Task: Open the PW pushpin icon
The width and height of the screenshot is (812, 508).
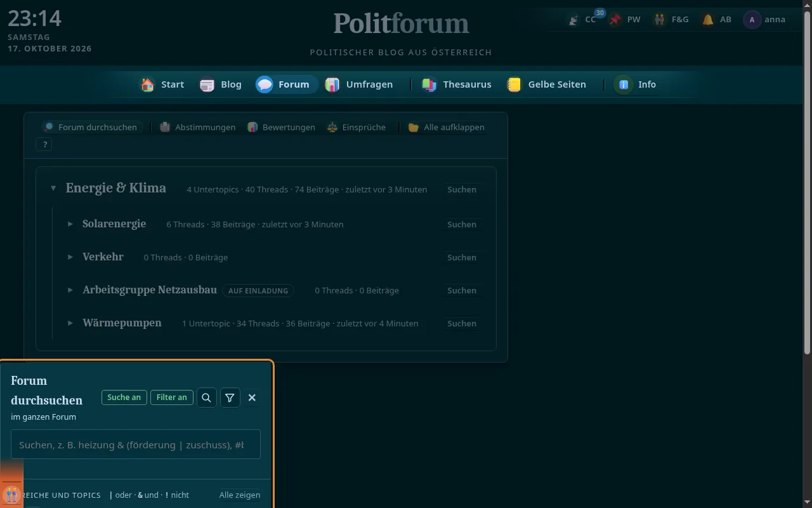Action: 615,20
